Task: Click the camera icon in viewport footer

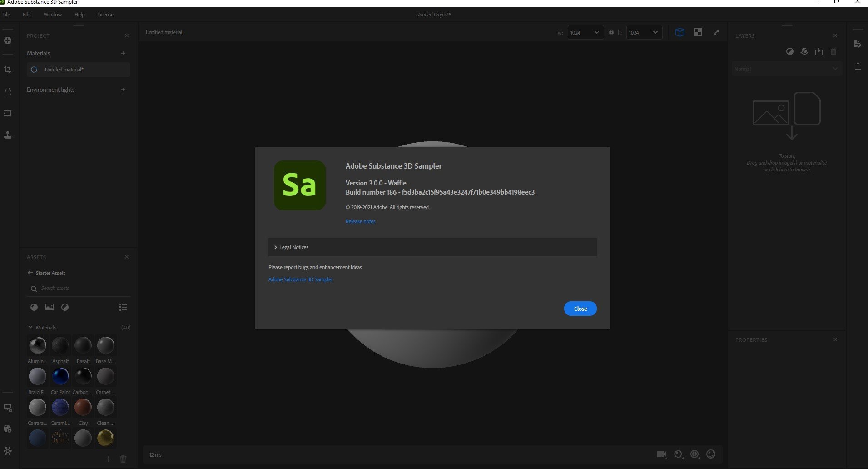Action: pyautogui.click(x=662, y=454)
